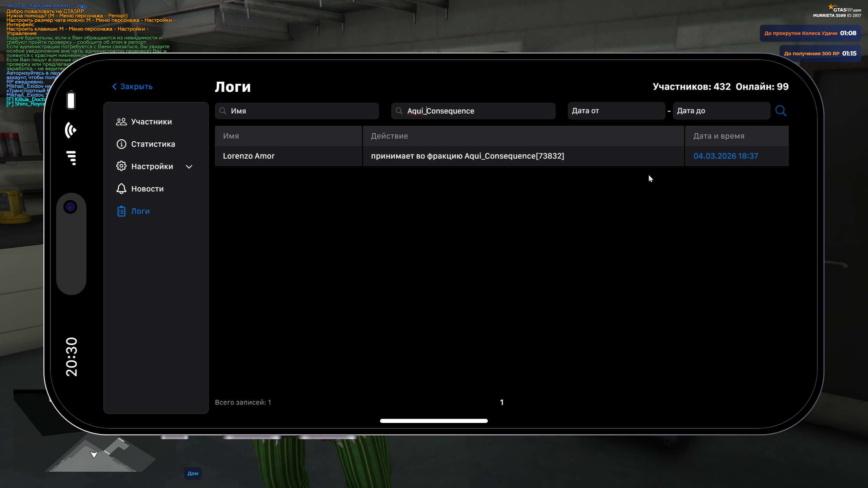The image size is (868, 488).
Task: Click the Новости bell icon
Action: pos(121,189)
